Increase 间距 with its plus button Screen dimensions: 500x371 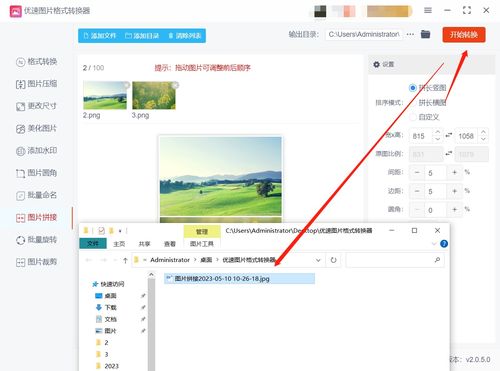point(454,173)
